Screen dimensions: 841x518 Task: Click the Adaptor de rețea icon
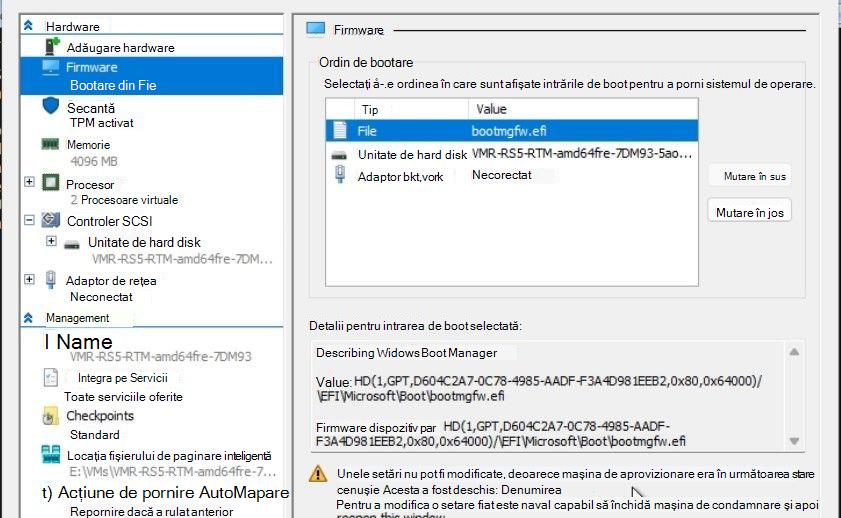pyautogui.click(x=50, y=279)
